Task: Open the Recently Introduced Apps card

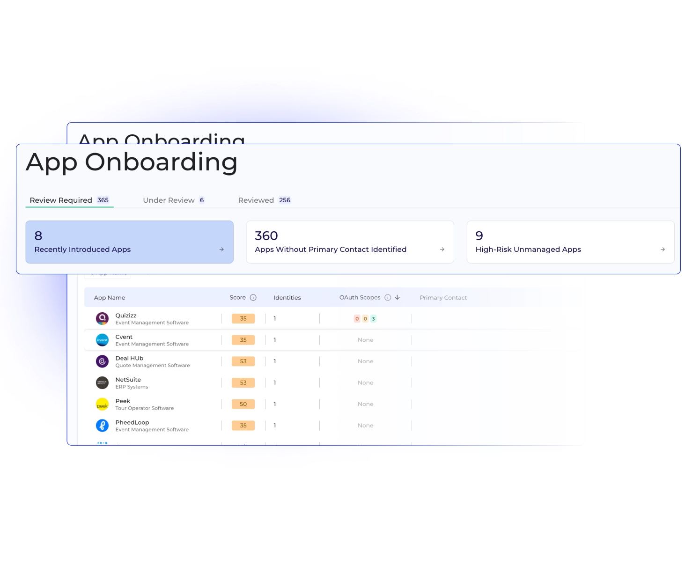Action: coord(130,242)
